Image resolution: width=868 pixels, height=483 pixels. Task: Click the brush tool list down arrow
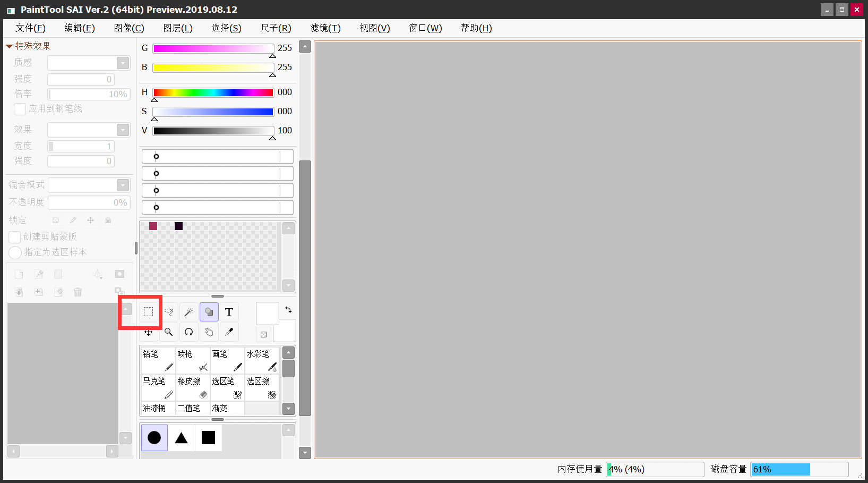(x=288, y=409)
